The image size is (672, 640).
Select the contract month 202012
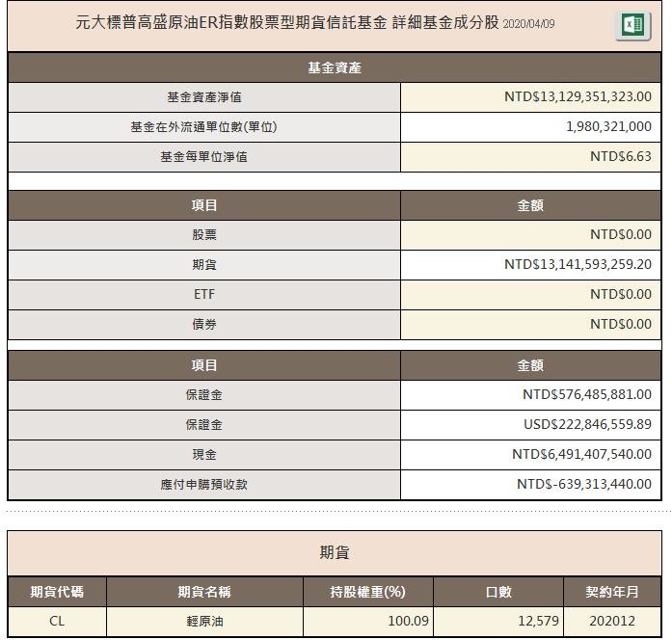(x=612, y=621)
